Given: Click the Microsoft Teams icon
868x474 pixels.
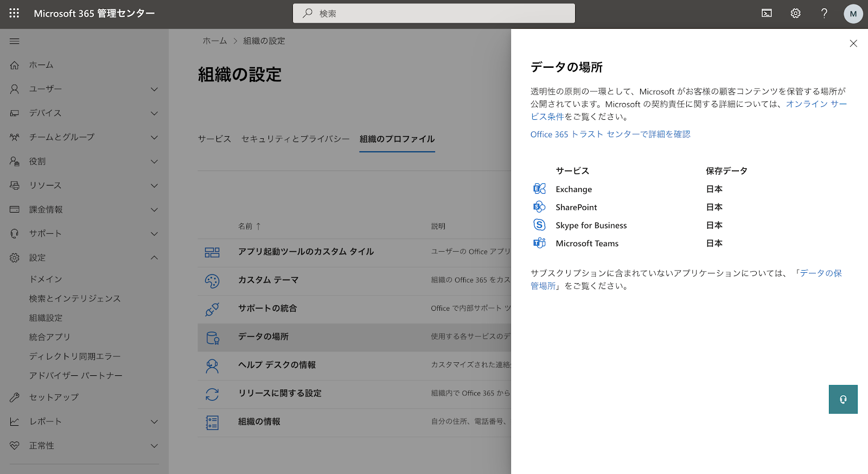Looking at the screenshot, I should (539, 243).
